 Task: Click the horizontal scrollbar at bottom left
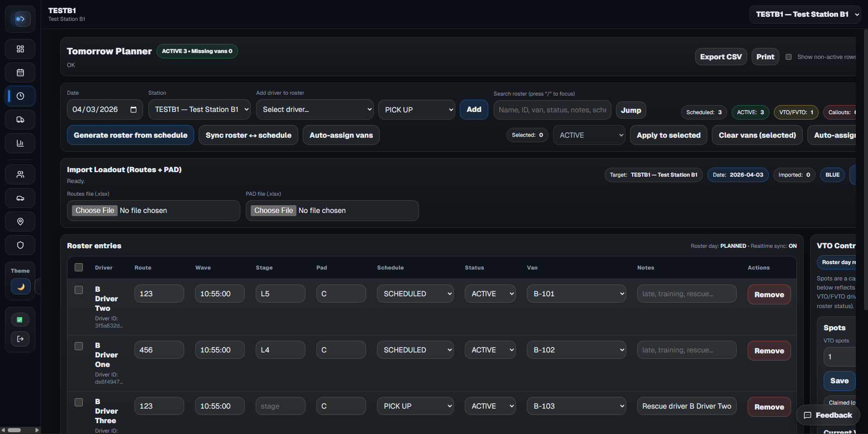(14, 430)
